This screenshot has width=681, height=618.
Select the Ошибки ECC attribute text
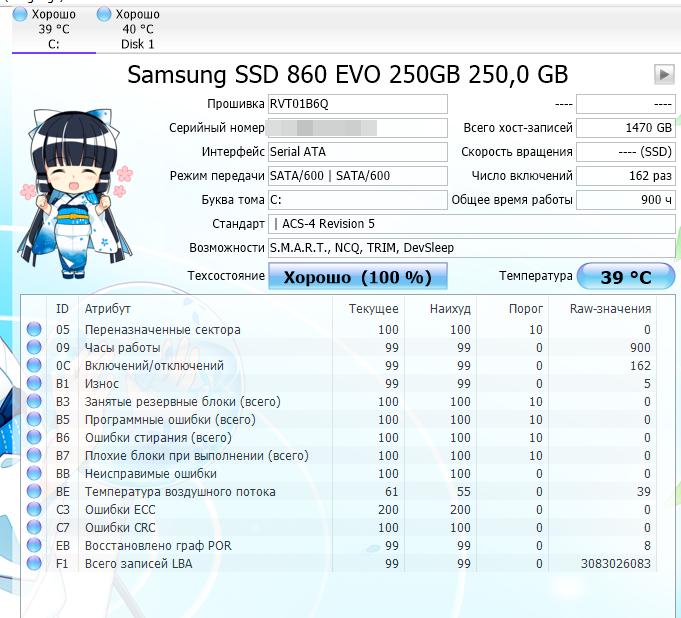[120, 510]
